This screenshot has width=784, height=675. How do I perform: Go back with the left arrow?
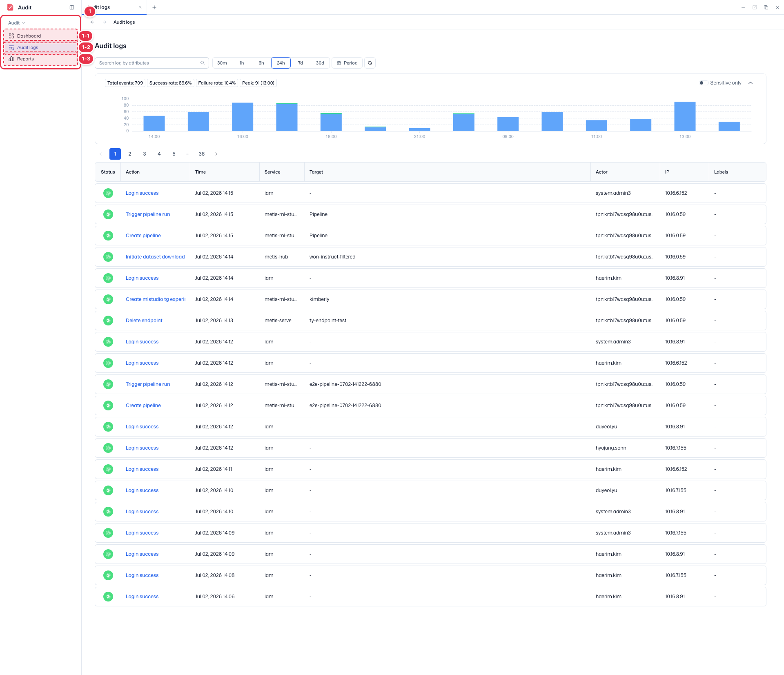pyautogui.click(x=92, y=22)
